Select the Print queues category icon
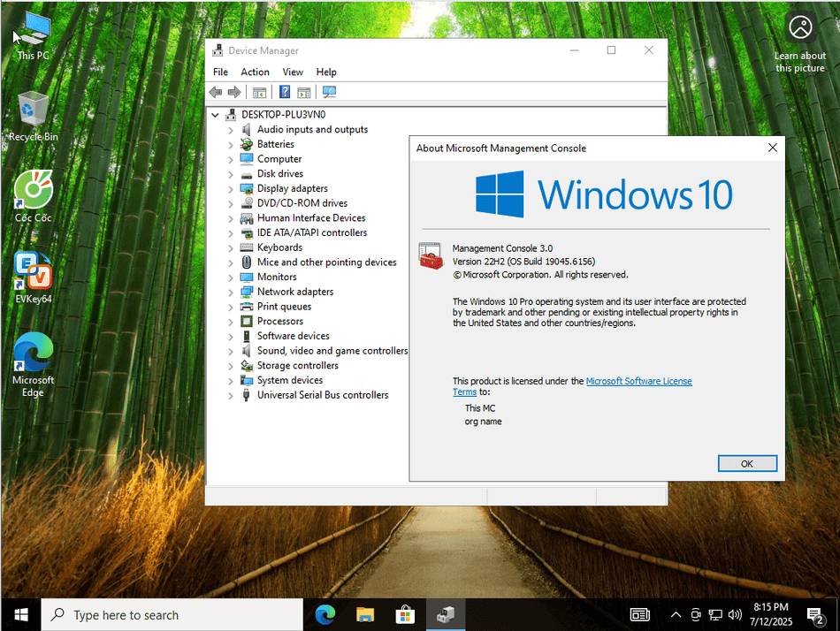This screenshot has height=631, width=840. coord(247,307)
